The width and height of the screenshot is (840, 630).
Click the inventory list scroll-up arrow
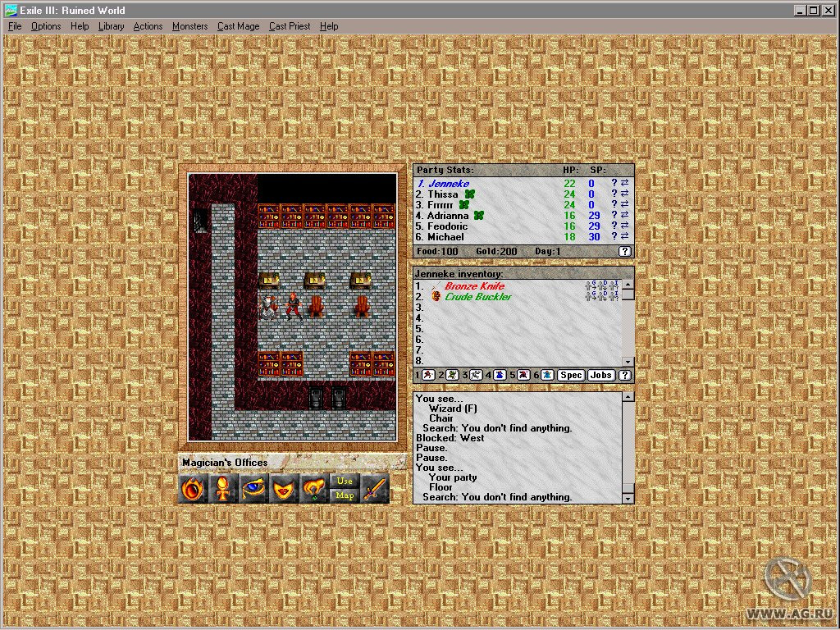click(628, 284)
